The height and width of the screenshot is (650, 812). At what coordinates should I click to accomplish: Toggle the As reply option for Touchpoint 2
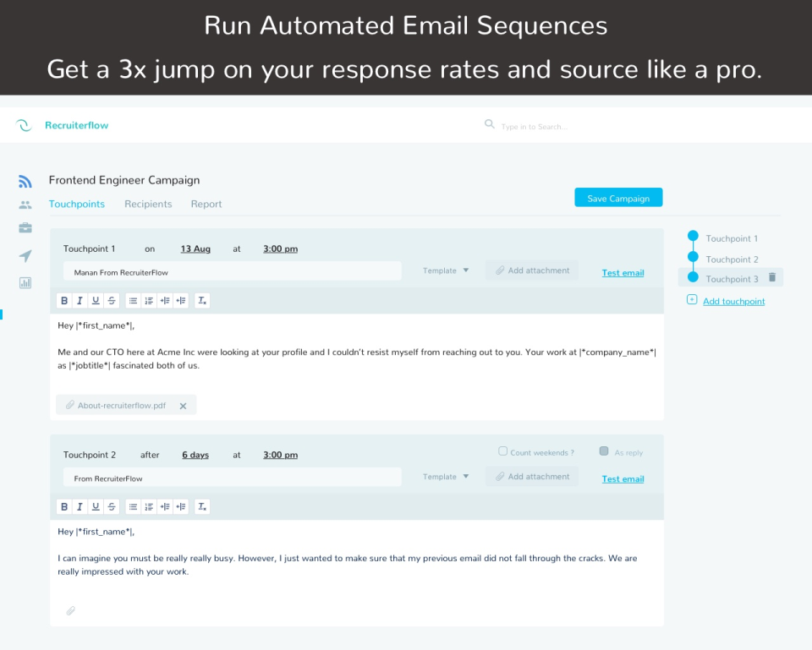pos(603,451)
